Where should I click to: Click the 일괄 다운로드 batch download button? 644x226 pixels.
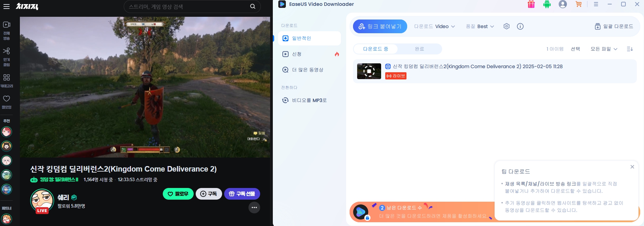point(614,26)
